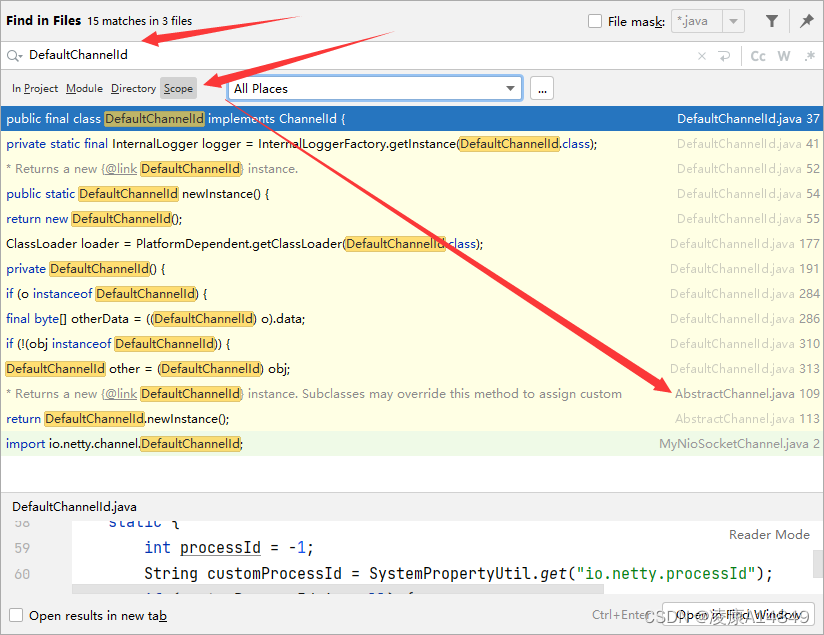Image resolution: width=824 pixels, height=635 pixels.
Task: Select result 'DefaultChannelId other = (DefaultChannelId) obj;'
Action: coord(412,368)
